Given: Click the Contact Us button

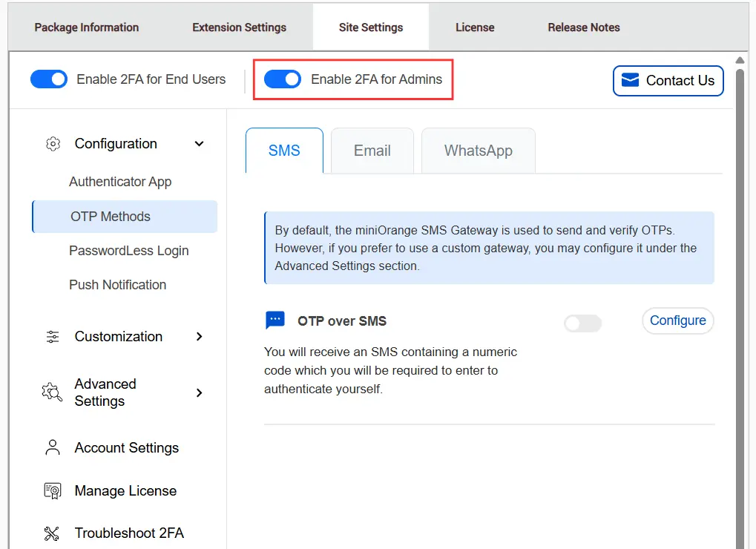Looking at the screenshot, I should point(667,81).
